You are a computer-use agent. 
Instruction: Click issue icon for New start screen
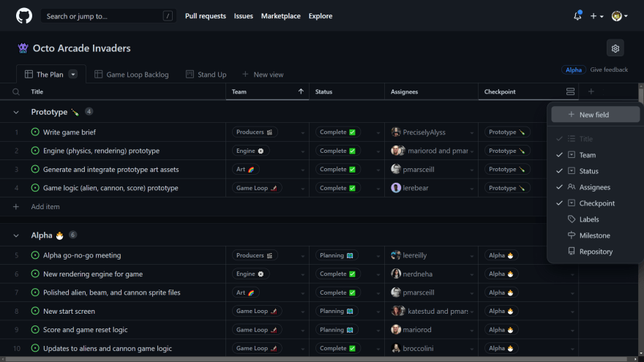point(35,311)
